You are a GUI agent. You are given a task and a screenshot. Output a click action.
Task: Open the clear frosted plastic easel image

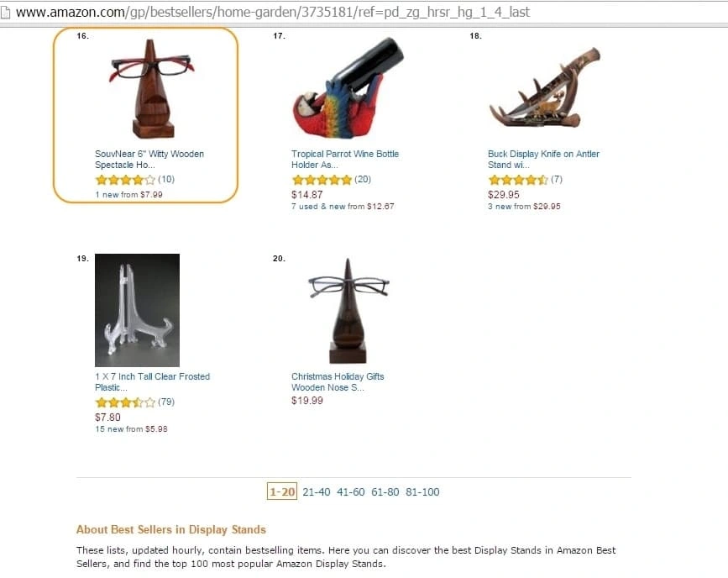(137, 310)
